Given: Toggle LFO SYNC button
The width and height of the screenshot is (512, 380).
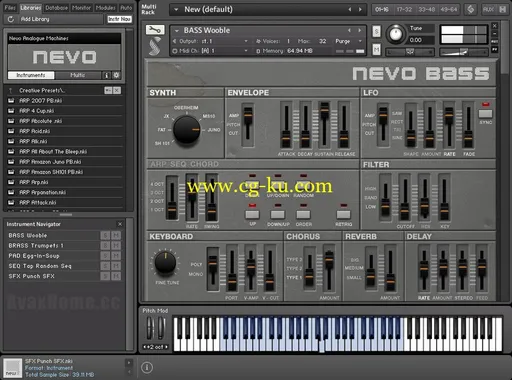Looking at the screenshot, I should pos(485,114).
